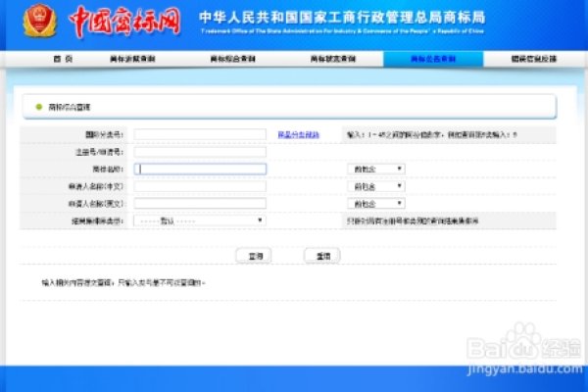Viewport: 588px width, 392px height.
Task: Click the 申请人名称(中文) input field
Action: 200,186
